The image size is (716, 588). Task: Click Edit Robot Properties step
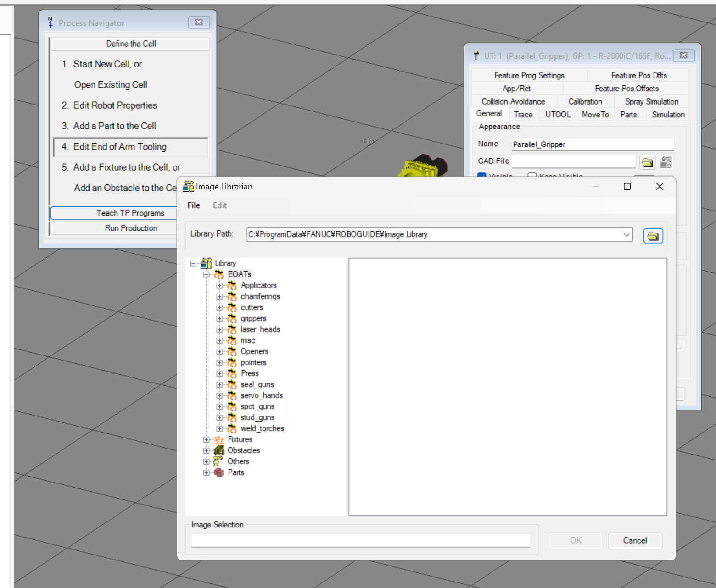(x=115, y=105)
